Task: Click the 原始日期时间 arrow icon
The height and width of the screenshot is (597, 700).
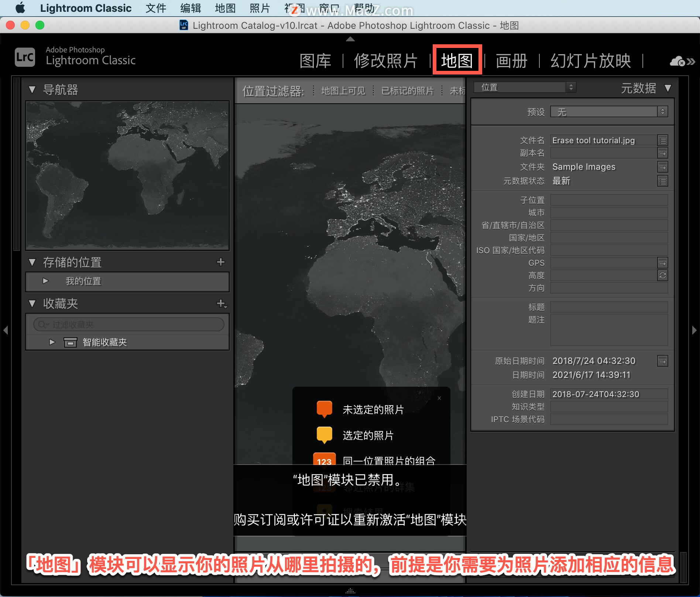Action: click(x=663, y=361)
